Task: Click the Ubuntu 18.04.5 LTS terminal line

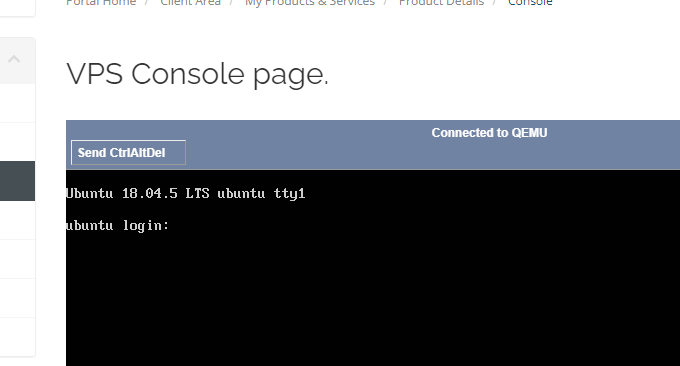Action: click(186, 193)
